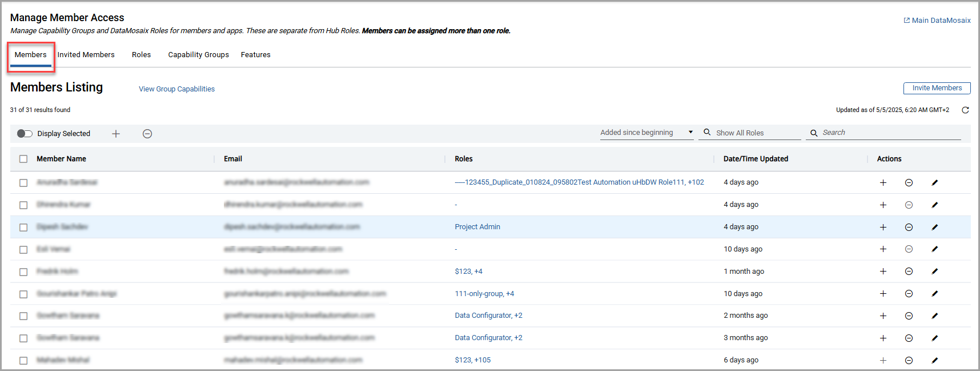Toggle the Display Selected switch
Viewport: 980px width, 371px height.
pyautogui.click(x=25, y=134)
